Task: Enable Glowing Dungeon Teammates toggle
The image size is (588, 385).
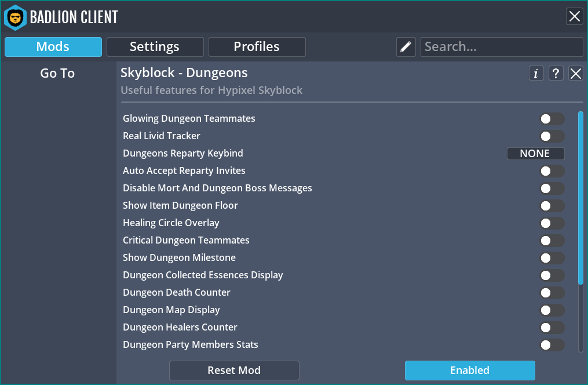Action: coord(552,119)
